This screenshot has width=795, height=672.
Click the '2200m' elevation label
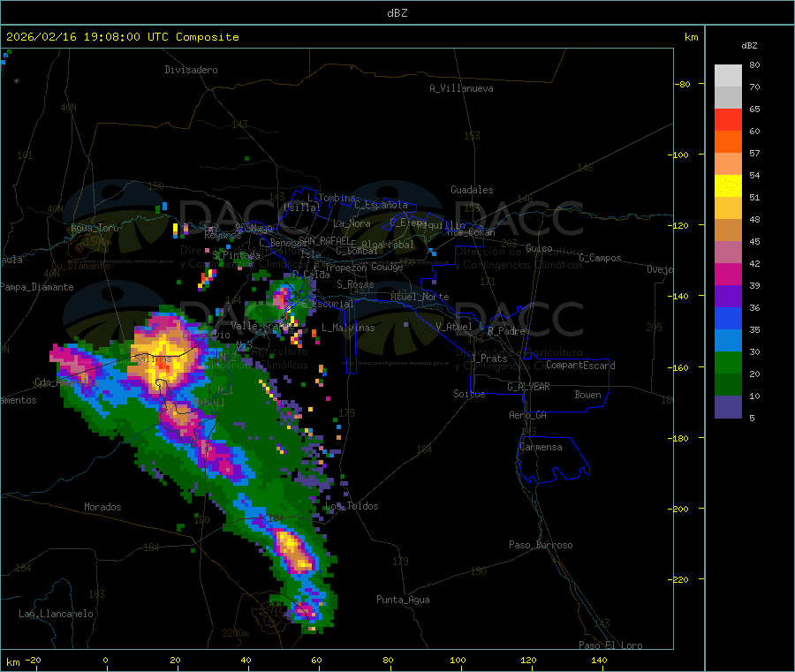pyautogui.click(x=235, y=633)
